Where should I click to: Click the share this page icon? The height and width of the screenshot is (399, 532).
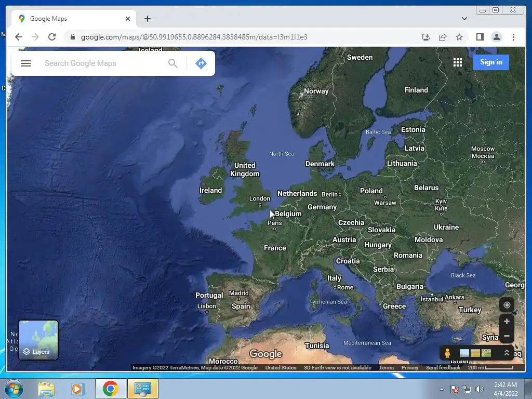point(443,37)
